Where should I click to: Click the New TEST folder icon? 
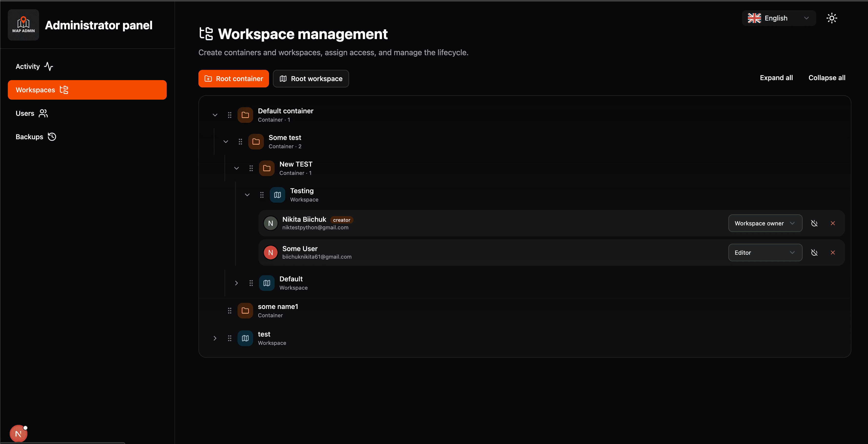point(267,169)
